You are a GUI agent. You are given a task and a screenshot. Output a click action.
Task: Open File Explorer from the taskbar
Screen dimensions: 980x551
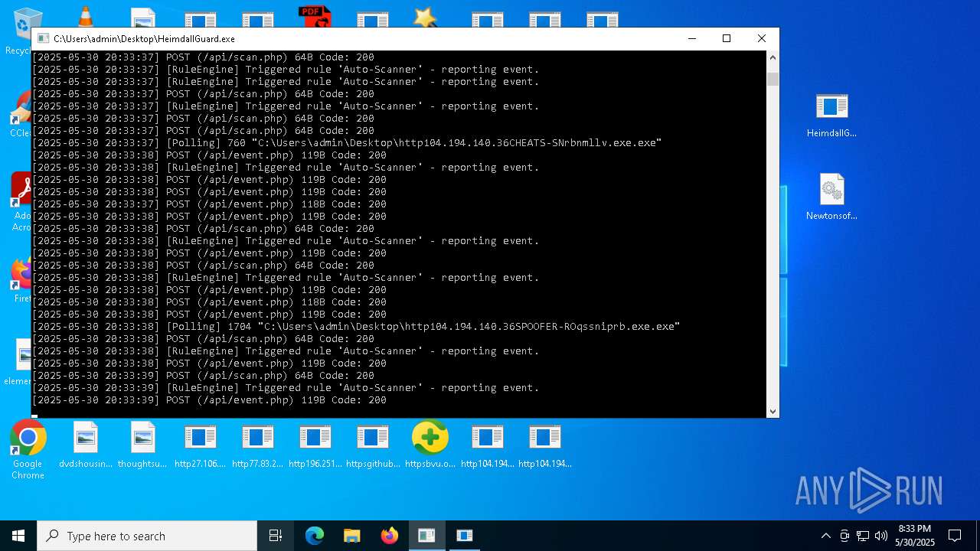pos(352,536)
